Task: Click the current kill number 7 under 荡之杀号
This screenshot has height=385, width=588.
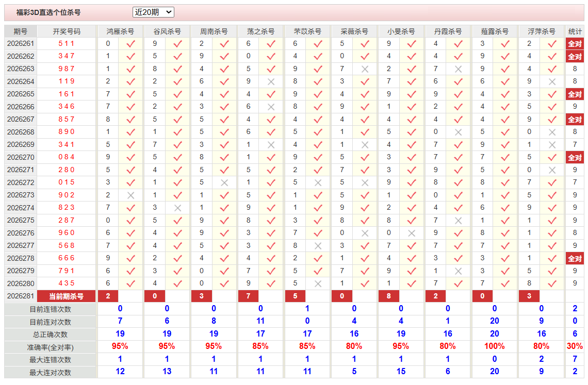Action: coord(248,296)
